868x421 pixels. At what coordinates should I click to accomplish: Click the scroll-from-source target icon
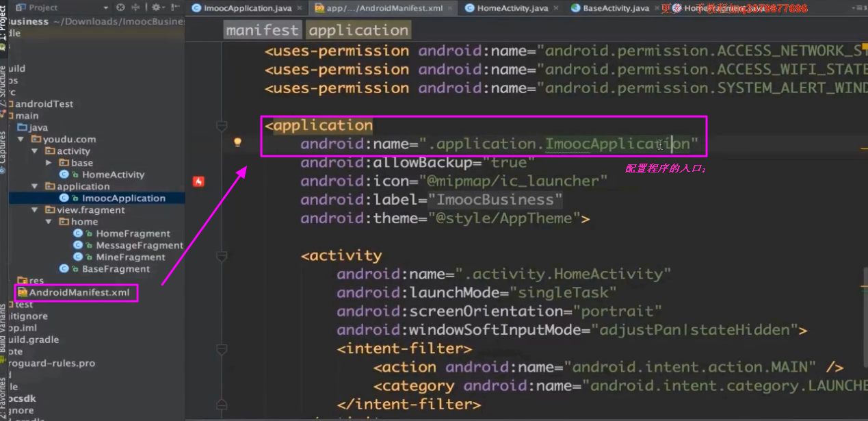121,8
